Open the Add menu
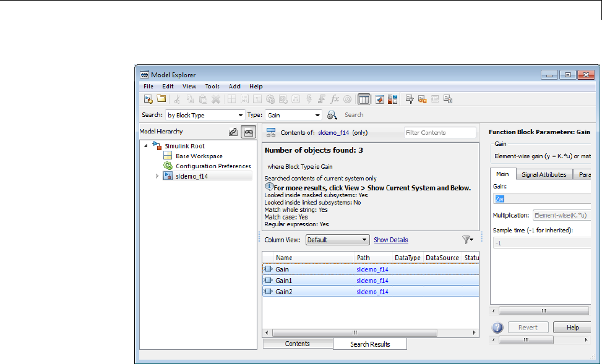This screenshot has width=602, height=364. [x=234, y=87]
